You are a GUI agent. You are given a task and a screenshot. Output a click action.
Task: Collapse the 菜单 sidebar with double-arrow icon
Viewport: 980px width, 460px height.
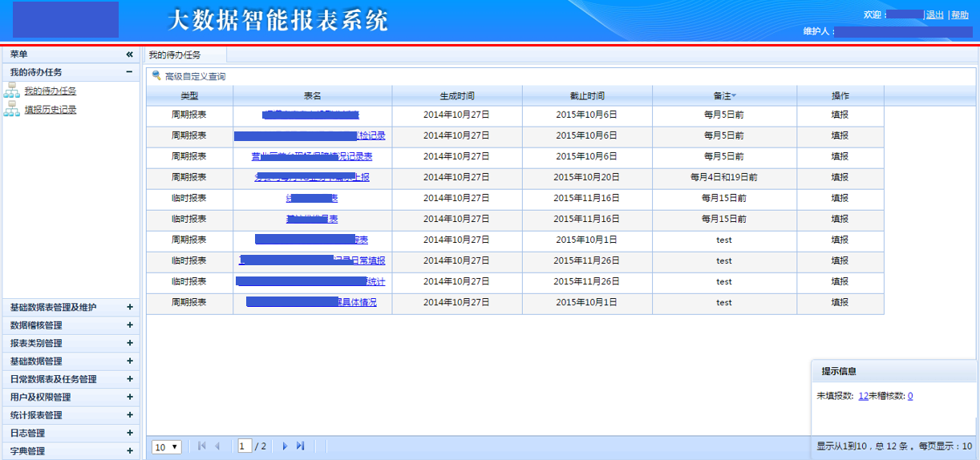(x=129, y=54)
